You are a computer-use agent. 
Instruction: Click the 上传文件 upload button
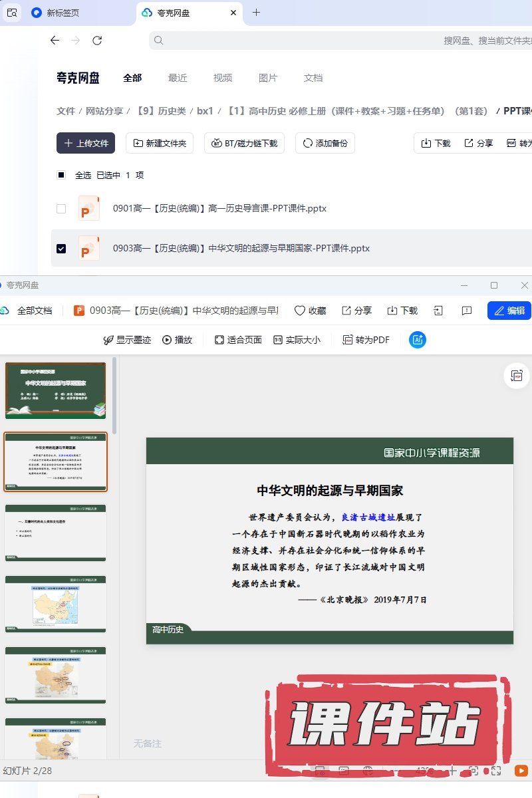(x=86, y=143)
